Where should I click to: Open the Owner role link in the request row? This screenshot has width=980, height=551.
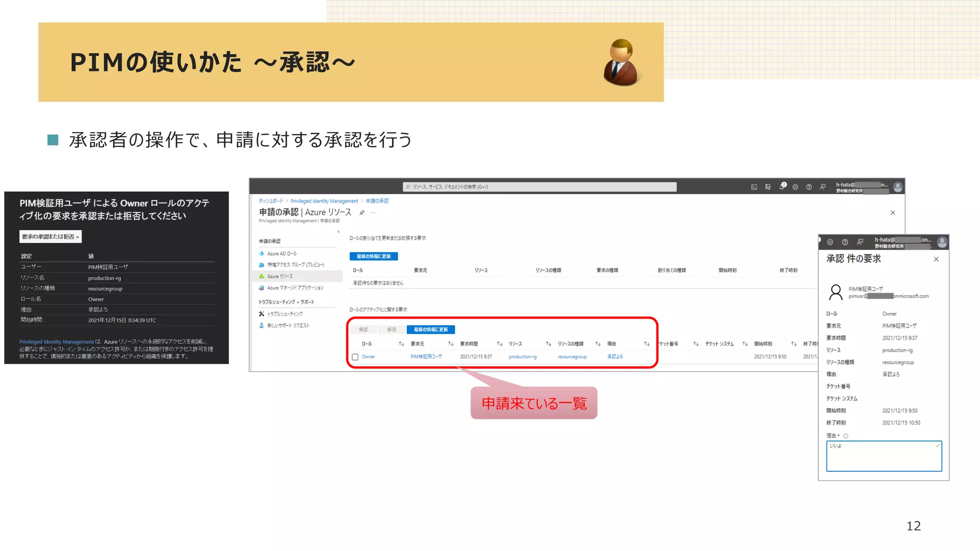pyautogui.click(x=368, y=357)
